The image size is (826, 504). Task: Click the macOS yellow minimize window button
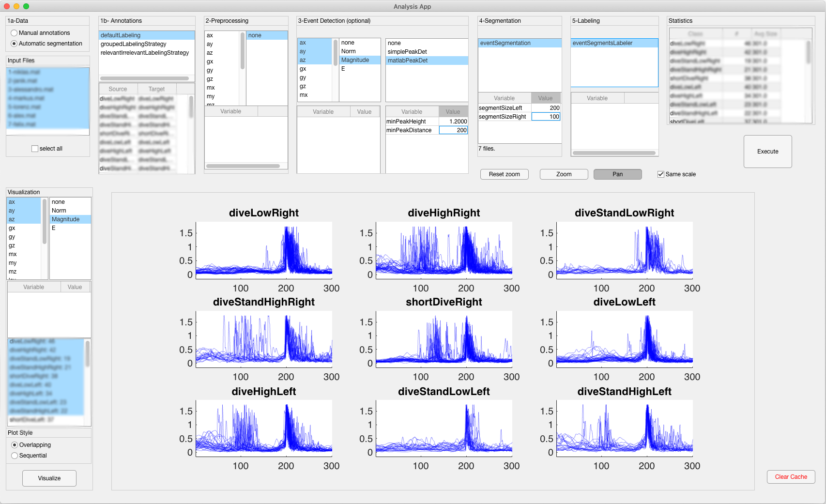coord(16,6)
